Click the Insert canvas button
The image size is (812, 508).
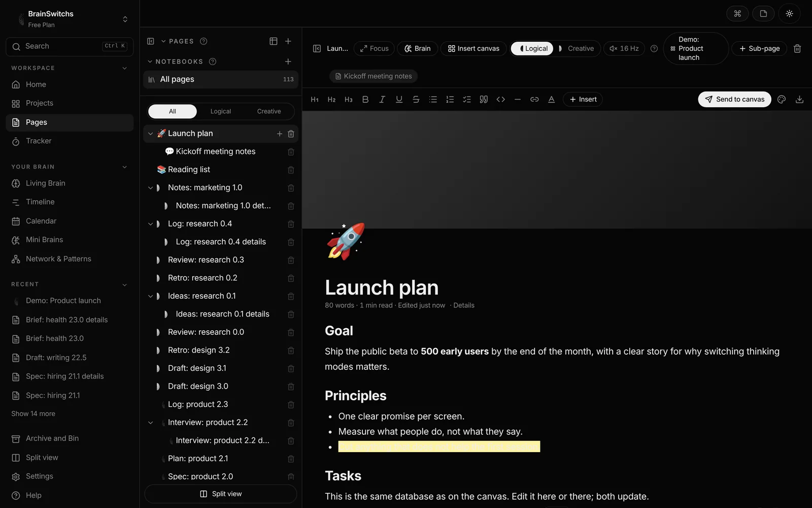tap(473, 49)
